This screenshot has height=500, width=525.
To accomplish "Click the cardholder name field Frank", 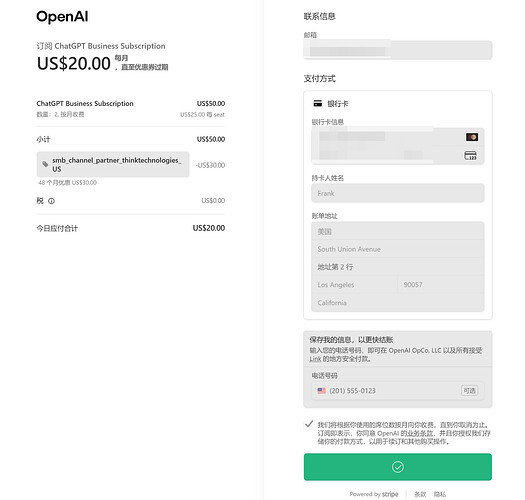I will click(398, 193).
